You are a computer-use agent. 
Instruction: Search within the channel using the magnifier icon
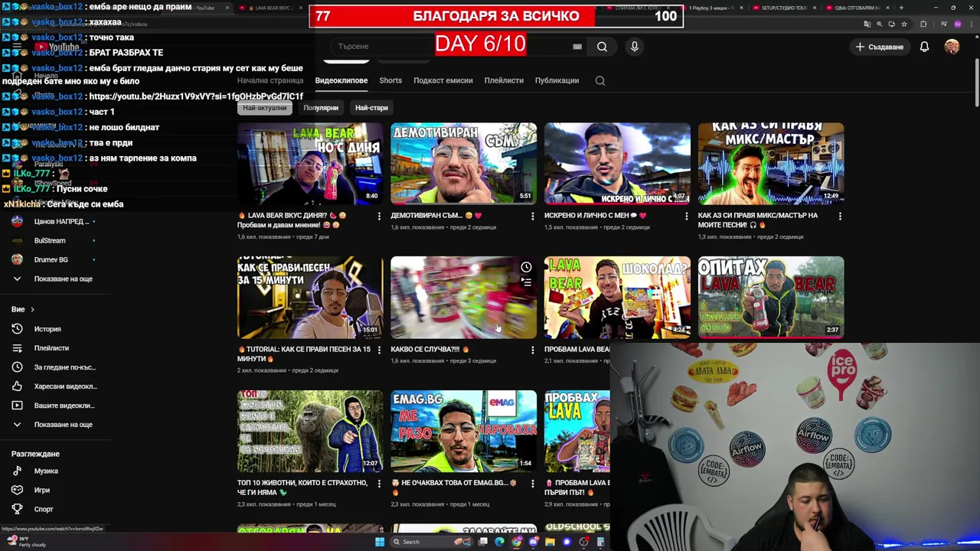(600, 80)
